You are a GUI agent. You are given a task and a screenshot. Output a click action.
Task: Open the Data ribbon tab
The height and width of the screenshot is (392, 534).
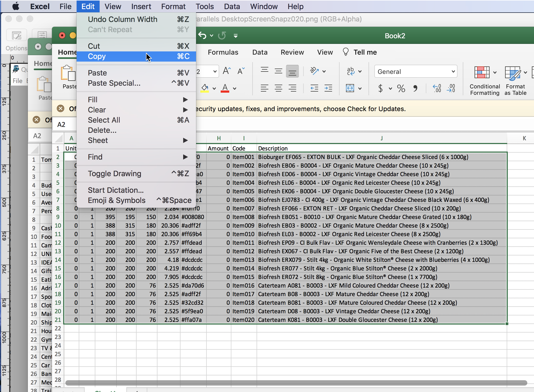point(260,52)
